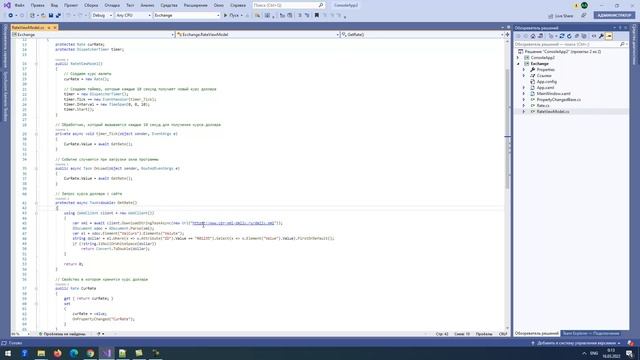640x360 pixels.
Task: Open the notification center icon in system tray
Action: click(629, 353)
